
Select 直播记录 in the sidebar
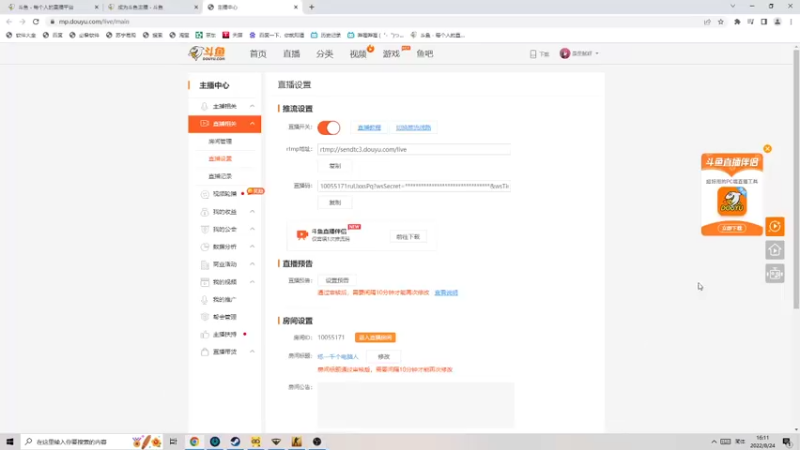tap(220, 176)
